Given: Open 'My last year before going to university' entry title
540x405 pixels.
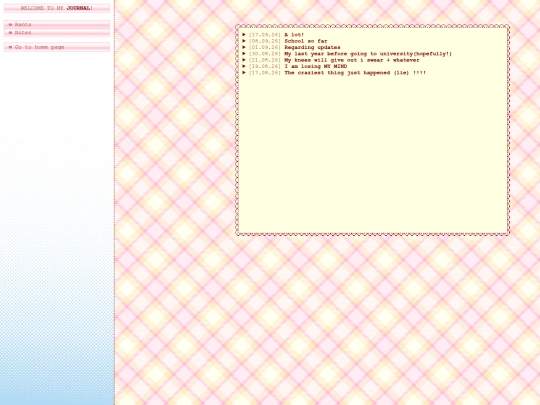Looking at the screenshot, I should point(368,54).
